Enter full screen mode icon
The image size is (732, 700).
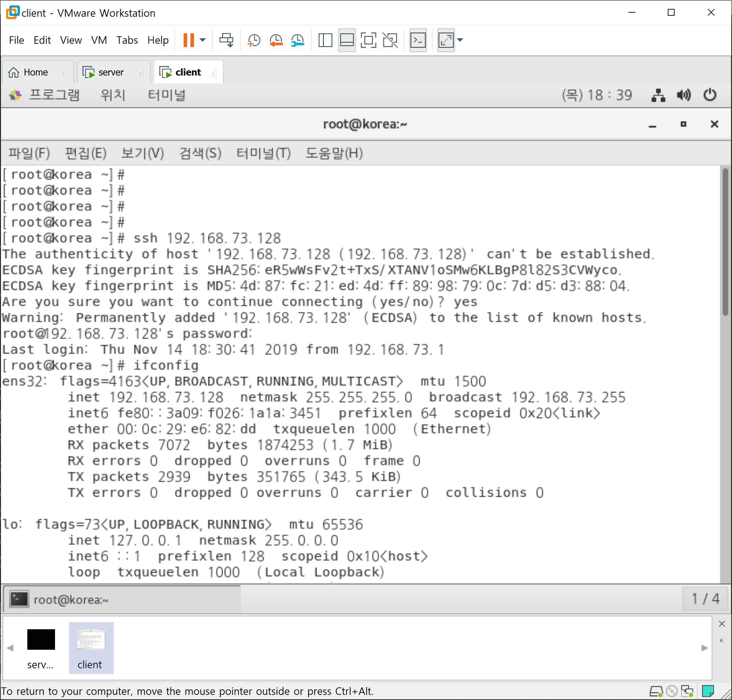368,40
